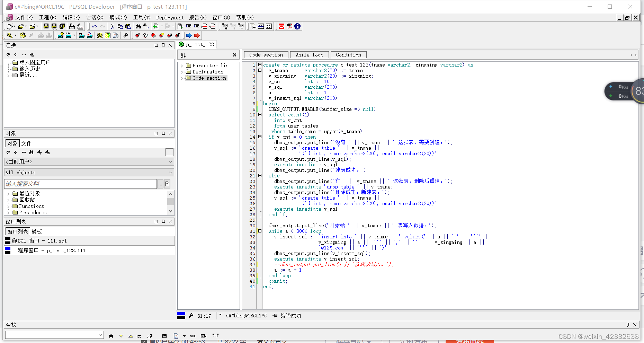Pin the 窗口列表 panel

tap(163, 221)
